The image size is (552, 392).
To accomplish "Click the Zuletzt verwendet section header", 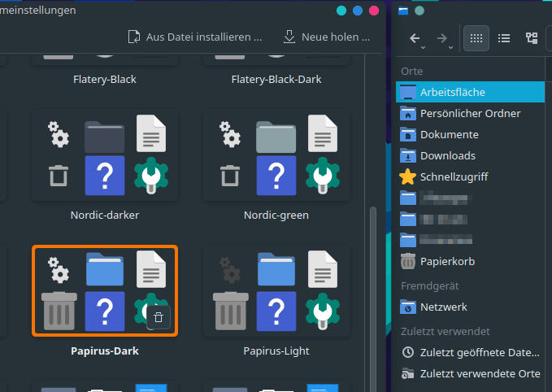I will click(x=445, y=332).
